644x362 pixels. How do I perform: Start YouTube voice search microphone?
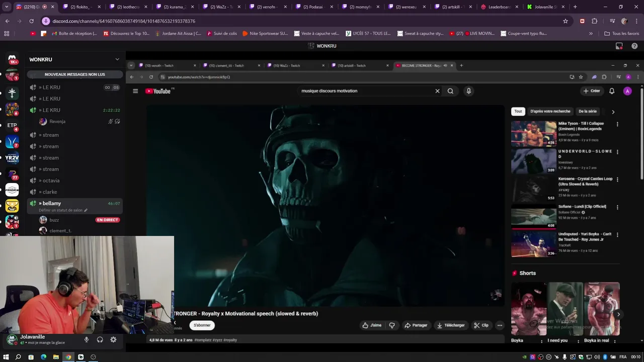coord(468,91)
